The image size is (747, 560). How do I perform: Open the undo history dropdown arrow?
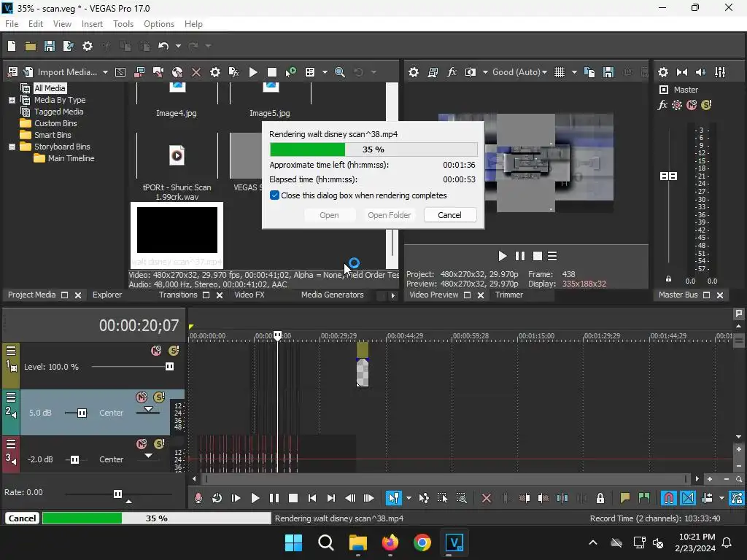(178, 46)
